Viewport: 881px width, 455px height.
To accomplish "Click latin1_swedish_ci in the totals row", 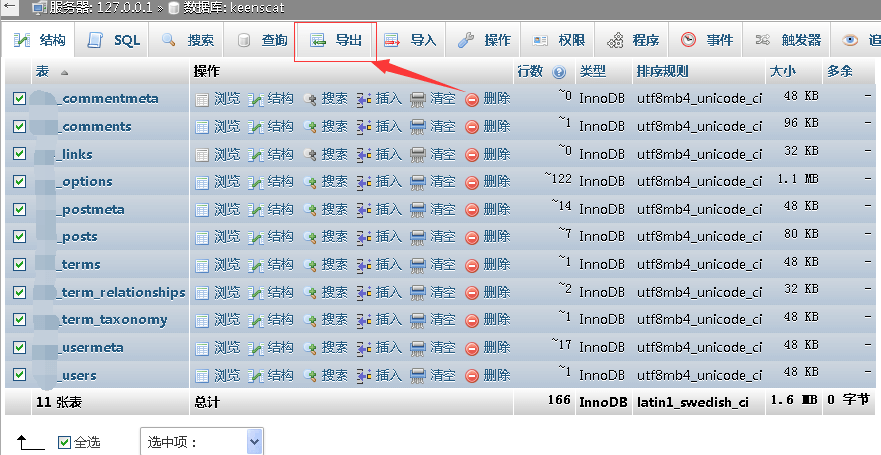I will pos(692,402).
